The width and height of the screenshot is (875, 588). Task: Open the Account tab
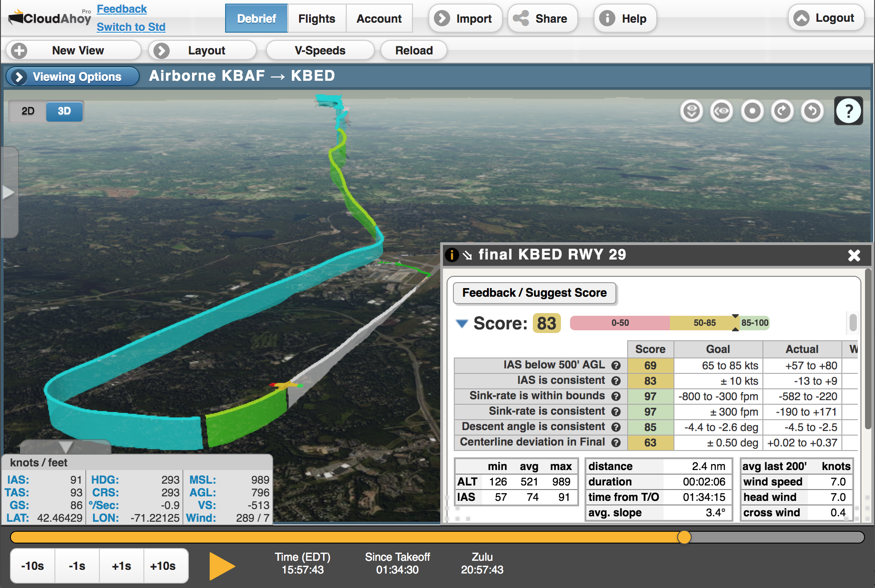pyautogui.click(x=379, y=19)
